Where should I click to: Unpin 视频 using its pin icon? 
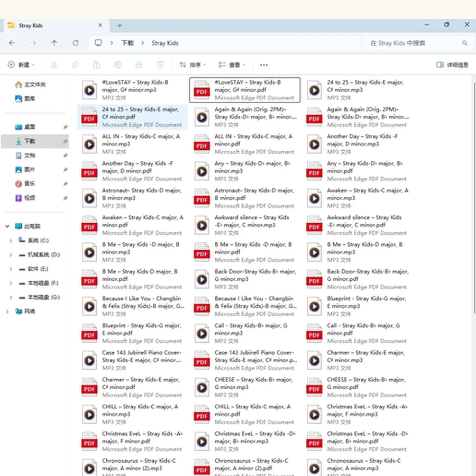click(x=65, y=198)
